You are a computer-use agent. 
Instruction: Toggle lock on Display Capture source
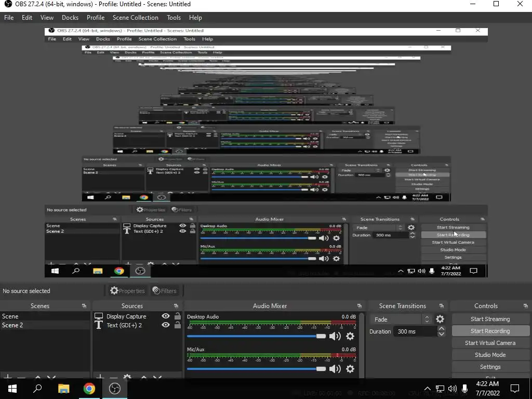tap(178, 316)
